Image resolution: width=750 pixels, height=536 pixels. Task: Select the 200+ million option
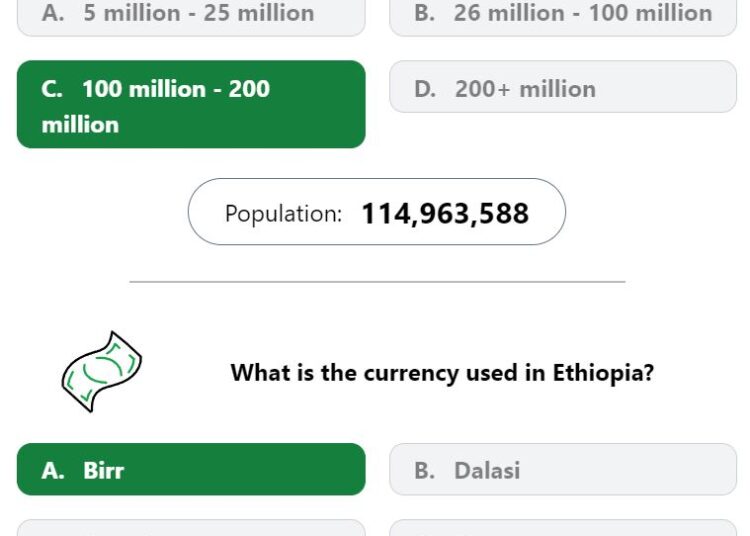click(563, 87)
